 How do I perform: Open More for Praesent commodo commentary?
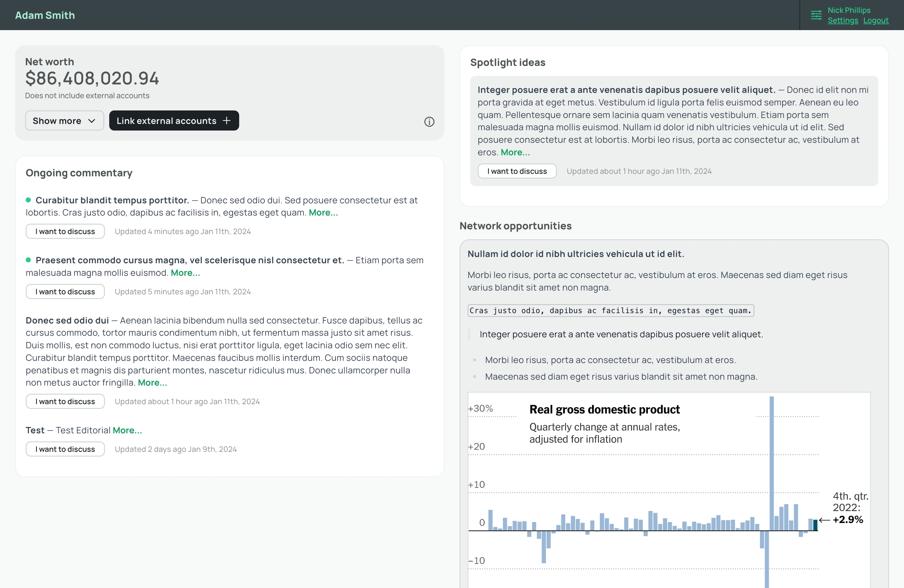click(x=186, y=273)
